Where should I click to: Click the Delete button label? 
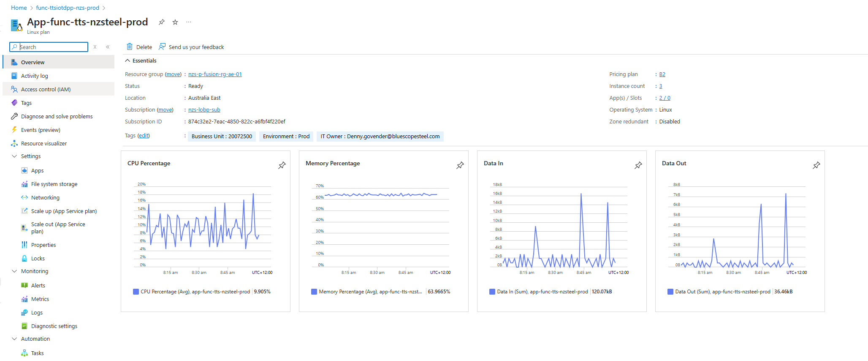pyautogui.click(x=144, y=47)
